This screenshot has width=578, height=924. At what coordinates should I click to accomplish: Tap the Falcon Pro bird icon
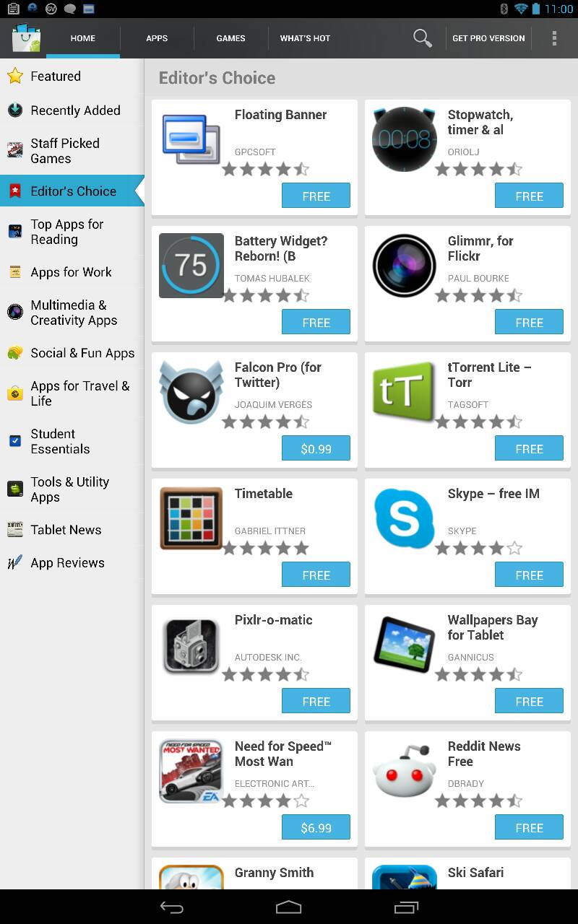[191, 393]
